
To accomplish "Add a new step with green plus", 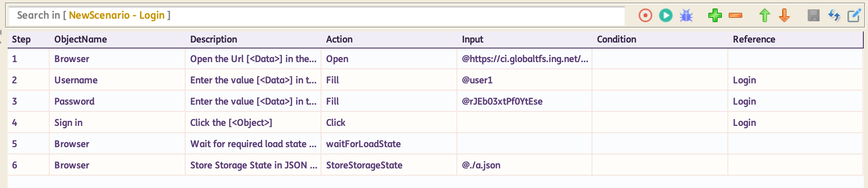I will 715,16.
